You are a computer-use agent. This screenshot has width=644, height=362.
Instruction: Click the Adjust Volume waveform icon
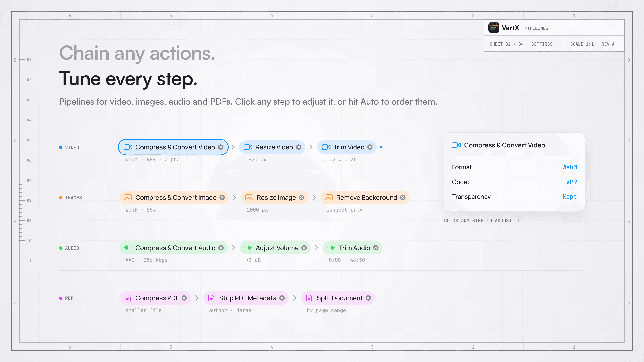pyautogui.click(x=248, y=248)
